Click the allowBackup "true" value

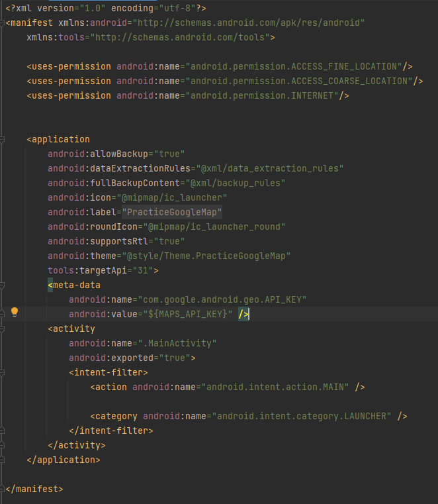[x=169, y=154]
